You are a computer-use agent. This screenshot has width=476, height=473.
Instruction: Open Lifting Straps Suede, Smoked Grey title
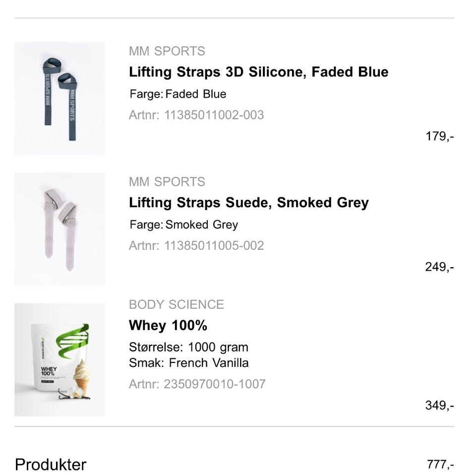pos(249,202)
